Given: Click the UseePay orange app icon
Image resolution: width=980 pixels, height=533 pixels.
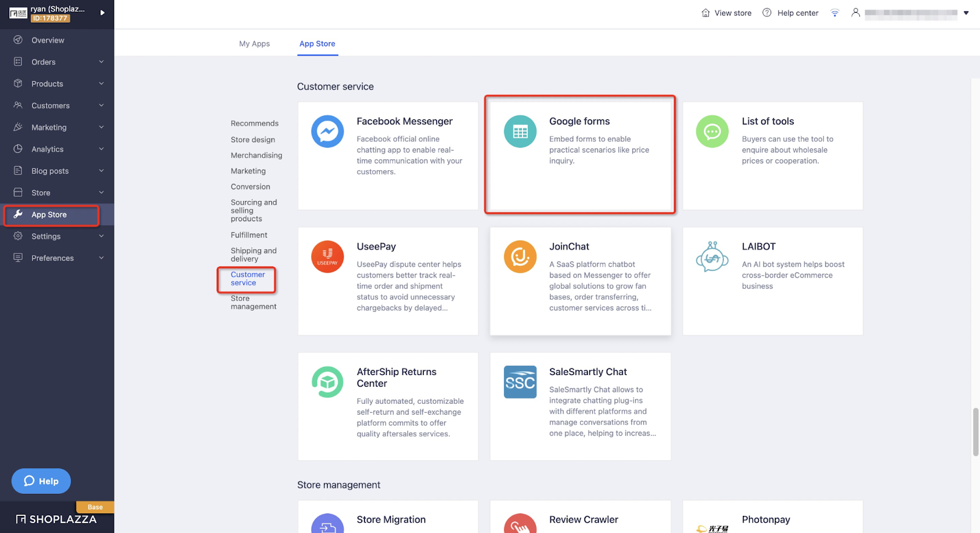Looking at the screenshot, I should [x=328, y=257].
